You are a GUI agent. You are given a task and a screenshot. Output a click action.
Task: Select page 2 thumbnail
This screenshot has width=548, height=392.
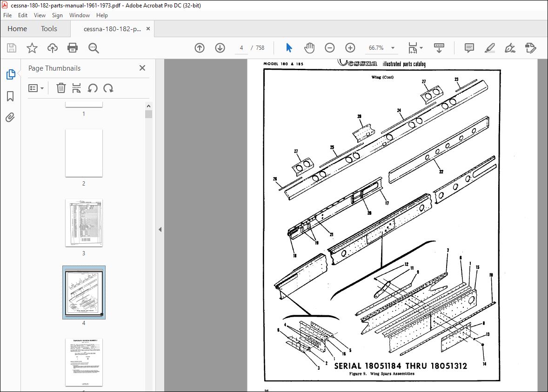84,153
